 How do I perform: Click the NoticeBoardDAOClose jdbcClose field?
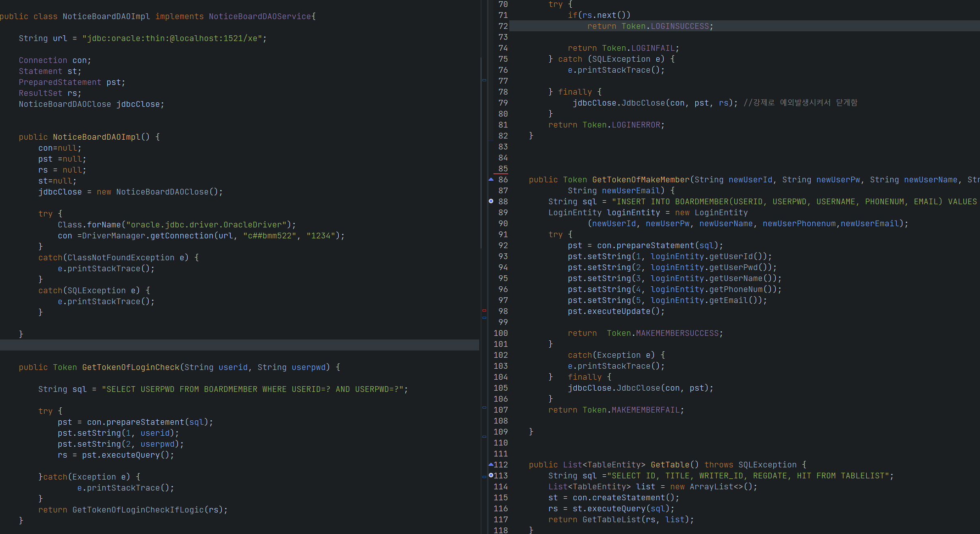[x=91, y=104]
